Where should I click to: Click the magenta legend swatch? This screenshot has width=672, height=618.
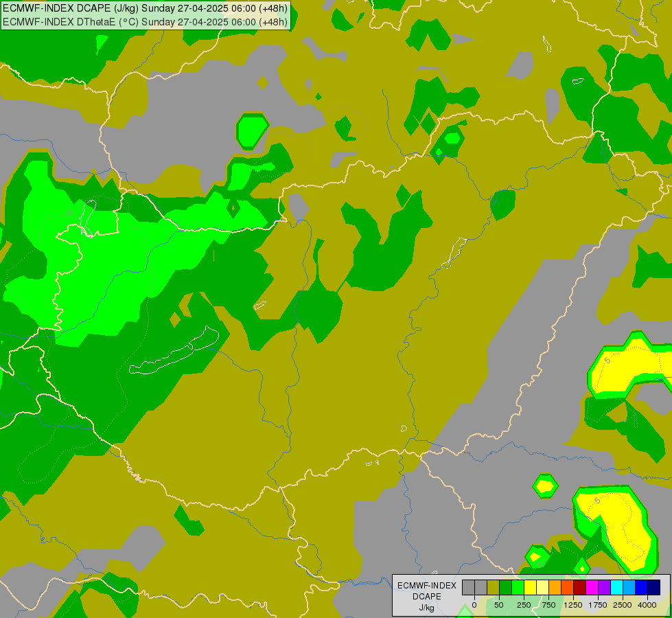click(x=592, y=587)
